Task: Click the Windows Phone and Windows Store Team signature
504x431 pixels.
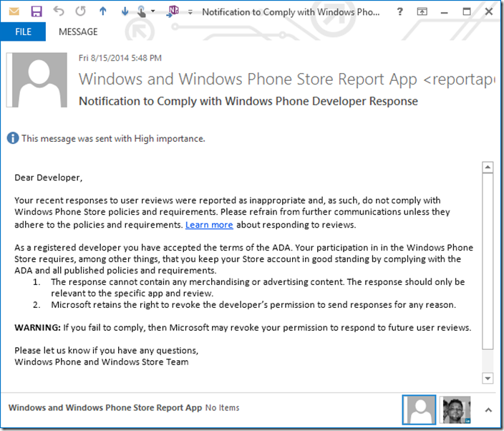Action: [102, 362]
